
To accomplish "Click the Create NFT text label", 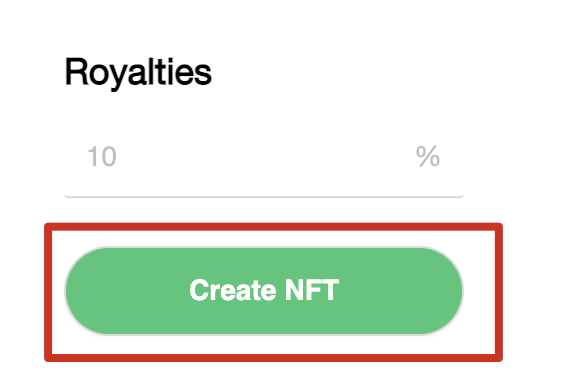I will (264, 290).
